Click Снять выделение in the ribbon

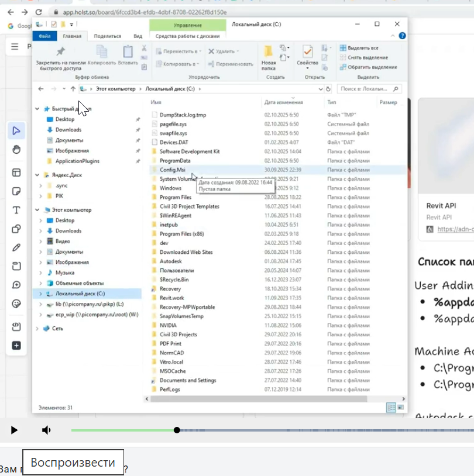364,57
